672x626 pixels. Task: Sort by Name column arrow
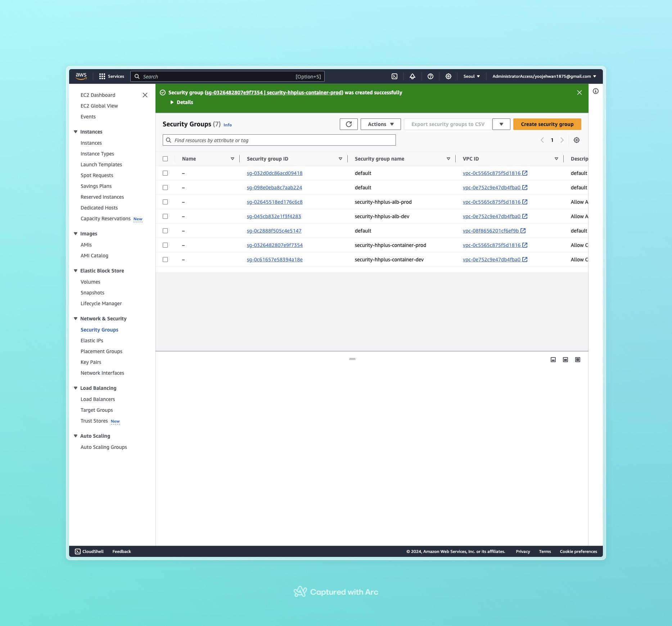tap(233, 159)
